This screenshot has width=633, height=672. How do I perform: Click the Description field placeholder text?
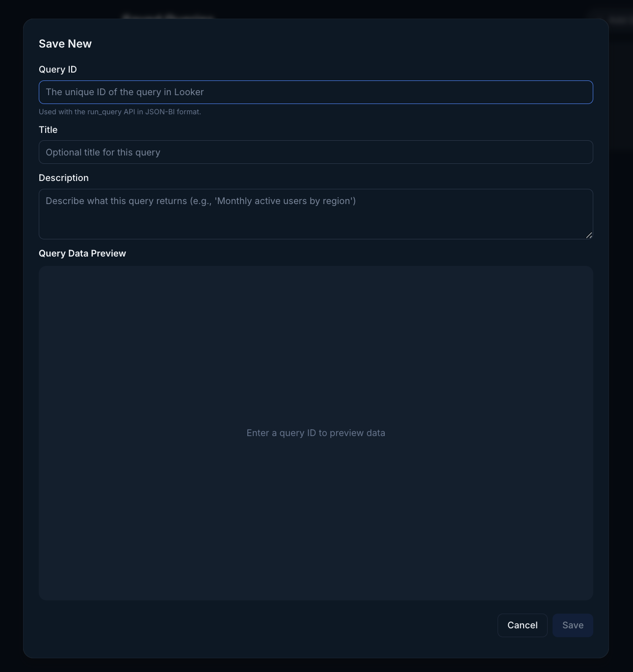[x=201, y=201]
